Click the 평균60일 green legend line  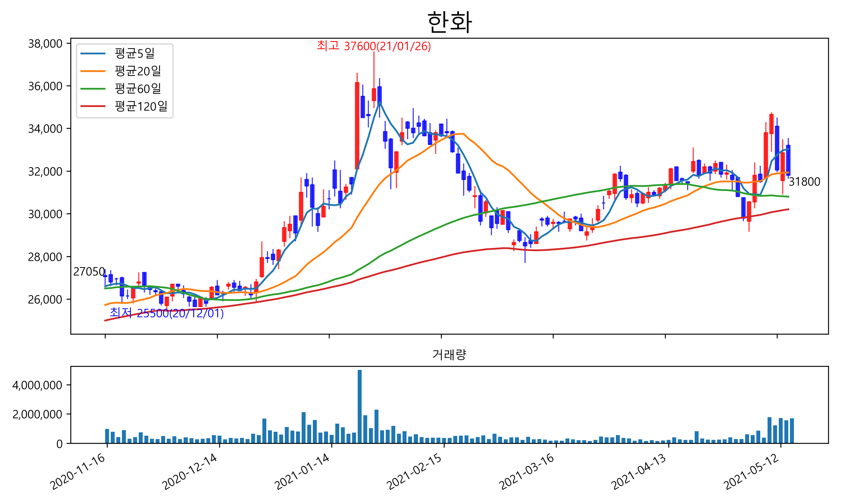pos(93,89)
